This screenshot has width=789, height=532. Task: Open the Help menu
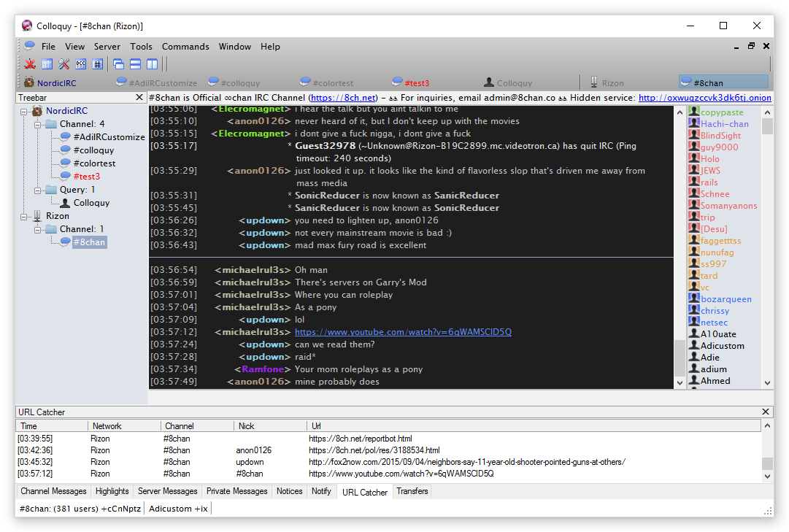[x=270, y=46]
